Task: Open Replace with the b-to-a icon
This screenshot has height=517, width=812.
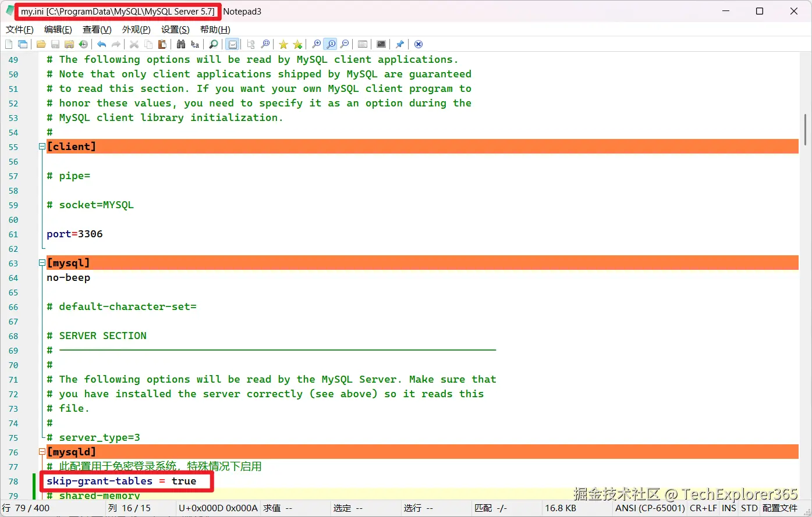Action: 195,44
